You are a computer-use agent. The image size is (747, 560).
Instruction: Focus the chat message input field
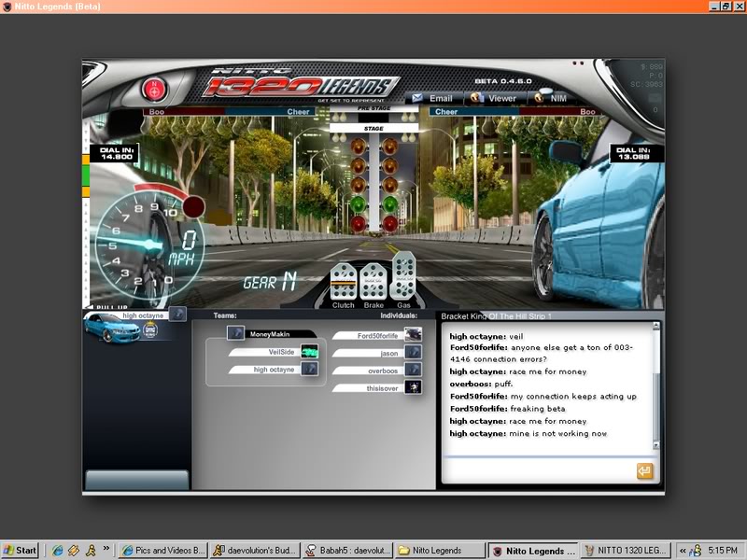539,471
